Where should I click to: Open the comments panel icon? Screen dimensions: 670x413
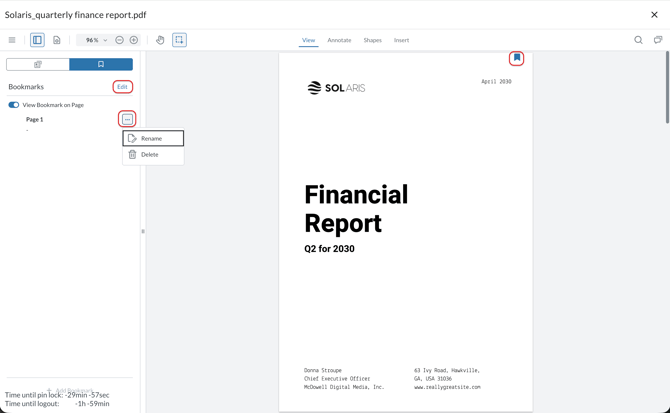tap(658, 40)
